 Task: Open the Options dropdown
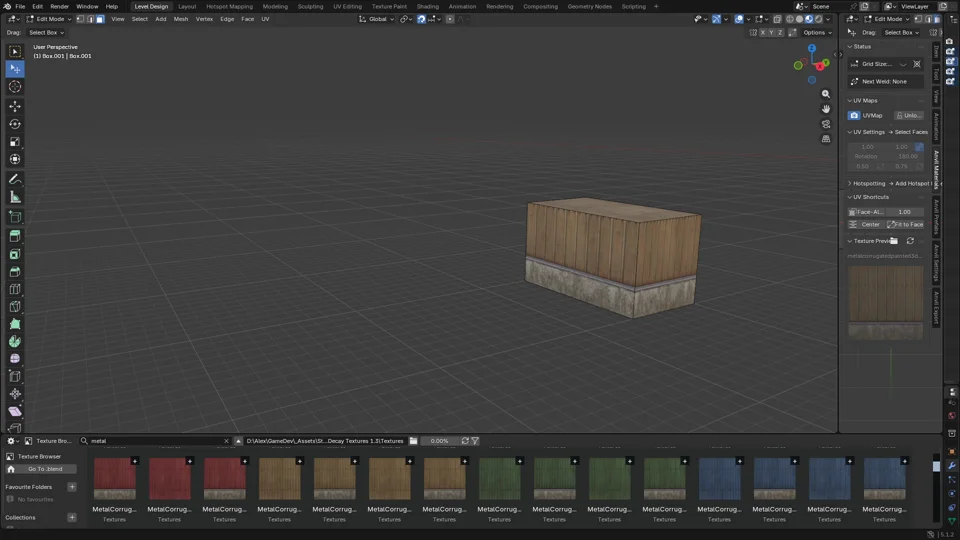tap(817, 32)
